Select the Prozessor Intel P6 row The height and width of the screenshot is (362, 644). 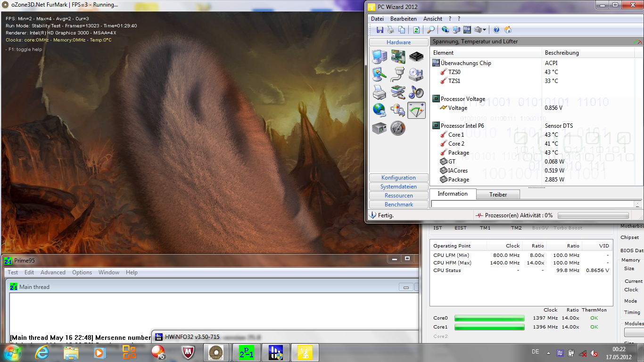coord(533,126)
